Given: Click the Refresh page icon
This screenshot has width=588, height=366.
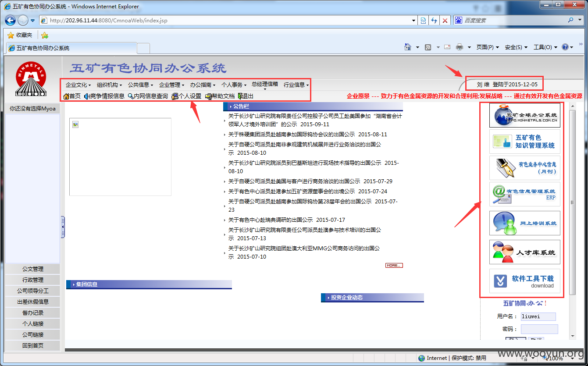Looking at the screenshot, I should [x=434, y=20].
